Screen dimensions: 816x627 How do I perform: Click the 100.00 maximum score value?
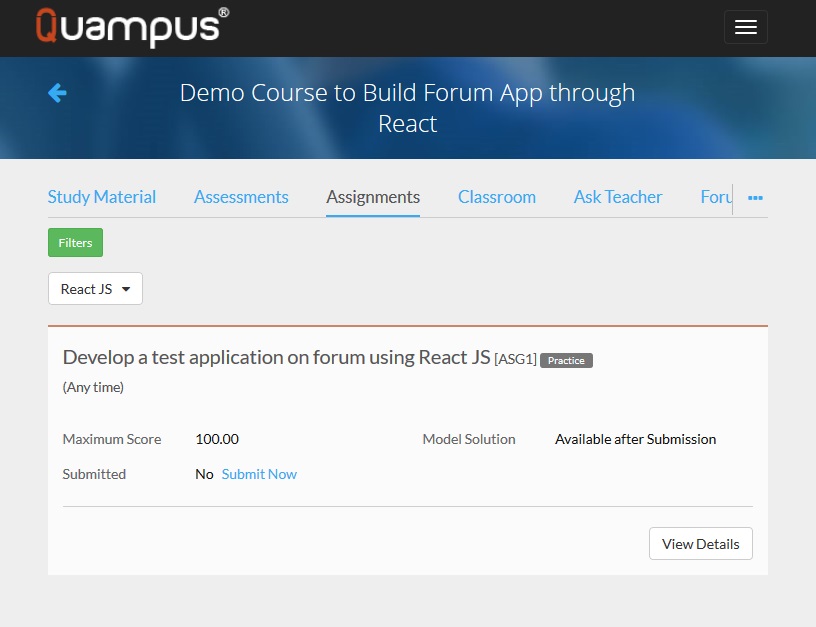click(x=217, y=439)
